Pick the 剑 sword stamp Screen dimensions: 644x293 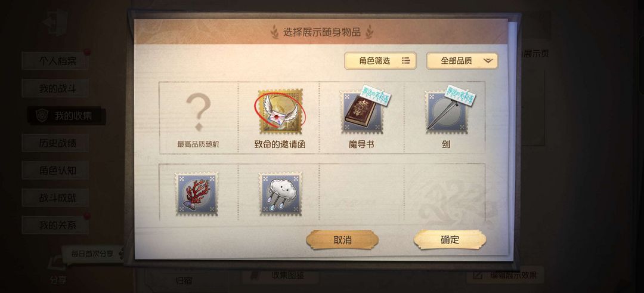tap(445, 118)
